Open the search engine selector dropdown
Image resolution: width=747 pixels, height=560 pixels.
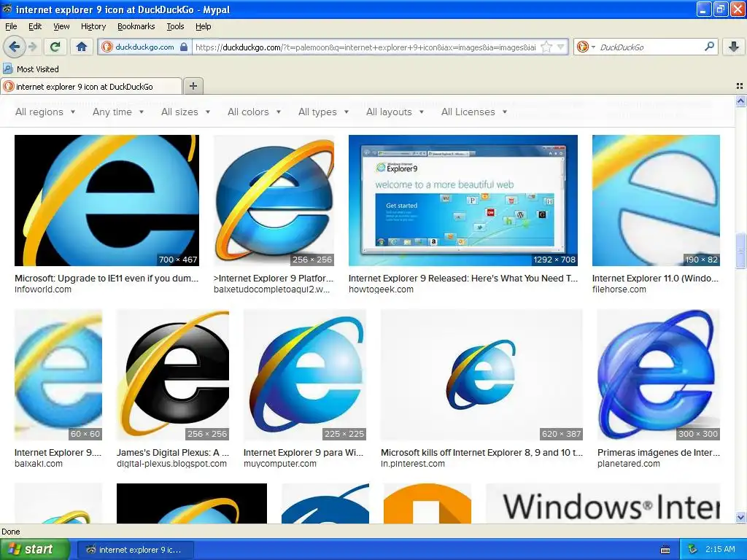593,47
